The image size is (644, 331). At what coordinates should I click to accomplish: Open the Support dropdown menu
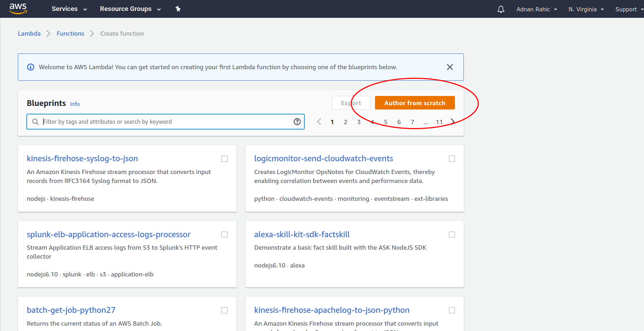[629, 9]
